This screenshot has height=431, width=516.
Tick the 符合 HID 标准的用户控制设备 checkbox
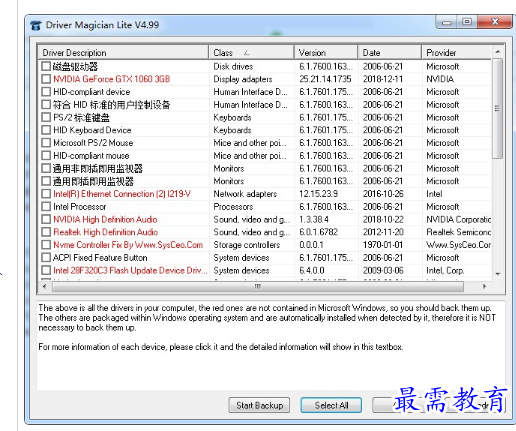coord(46,105)
